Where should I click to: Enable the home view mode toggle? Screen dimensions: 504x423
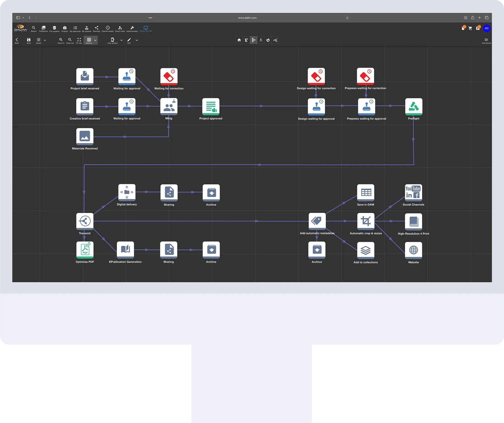239,40
